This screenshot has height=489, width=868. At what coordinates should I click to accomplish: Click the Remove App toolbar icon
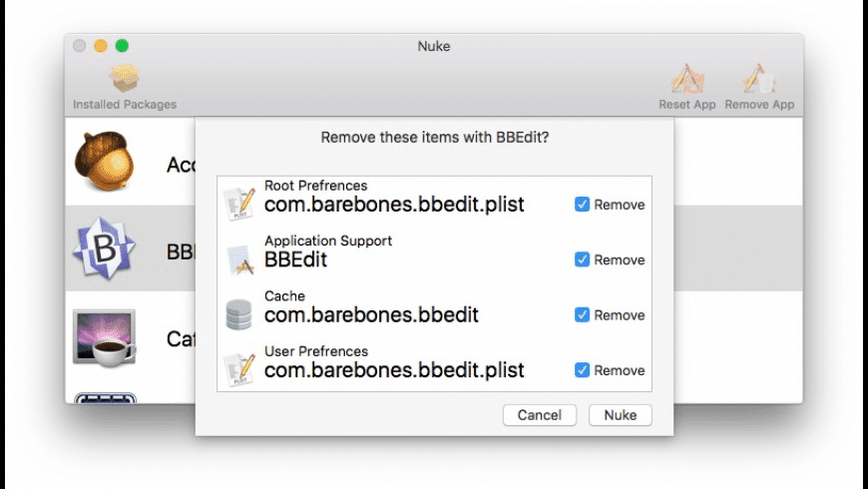click(759, 78)
